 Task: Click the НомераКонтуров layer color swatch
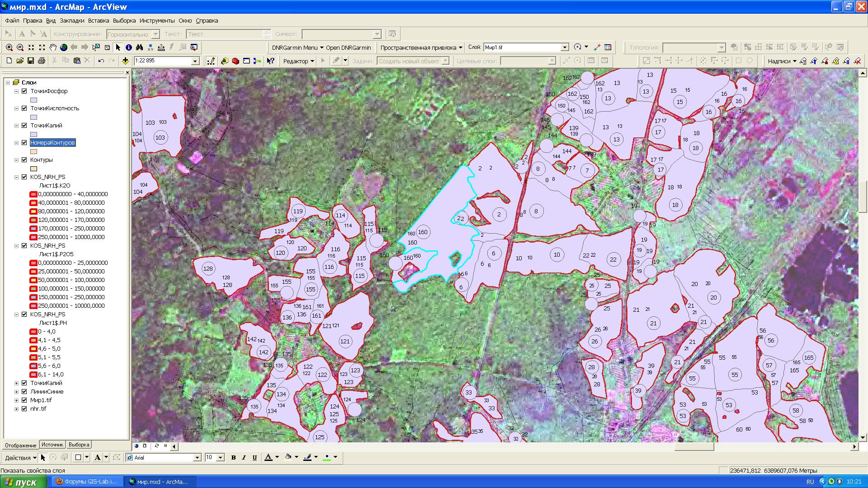click(34, 152)
